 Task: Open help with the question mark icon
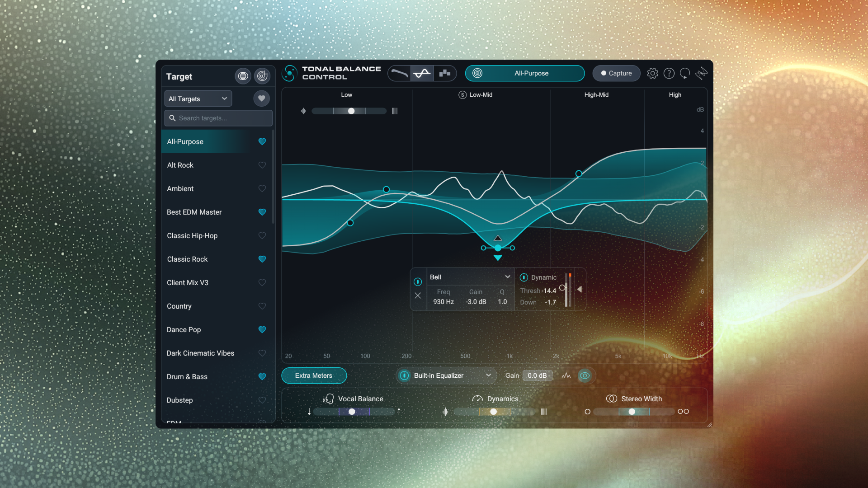point(669,73)
